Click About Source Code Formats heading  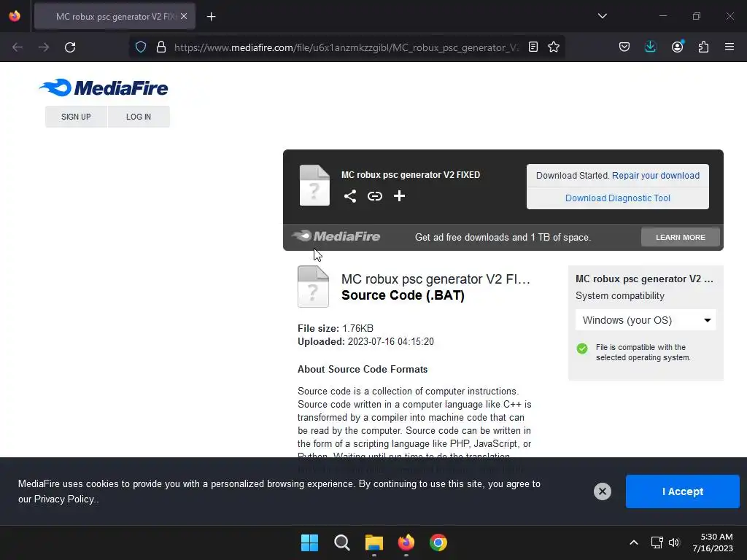point(363,369)
